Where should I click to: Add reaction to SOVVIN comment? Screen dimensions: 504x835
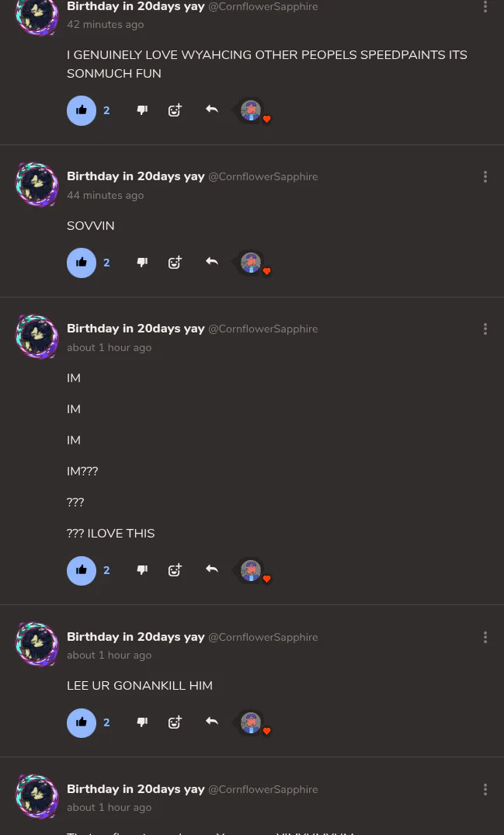pos(175,263)
